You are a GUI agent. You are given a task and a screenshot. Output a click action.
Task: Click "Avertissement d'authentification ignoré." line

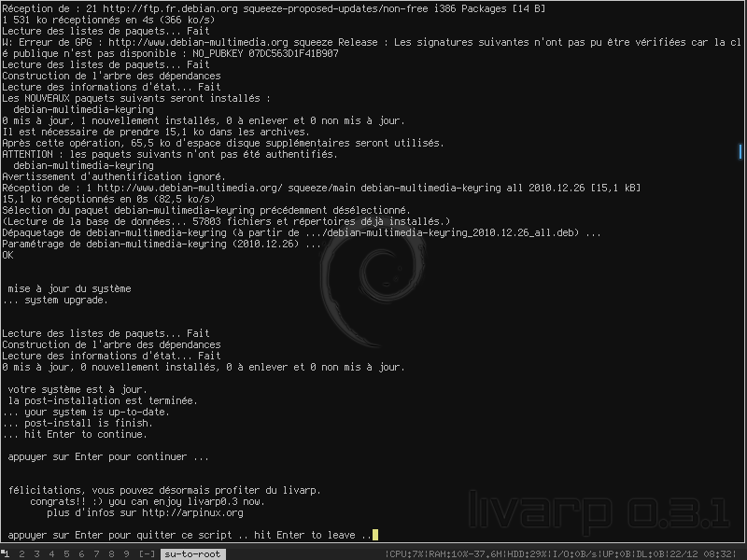click(114, 176)
